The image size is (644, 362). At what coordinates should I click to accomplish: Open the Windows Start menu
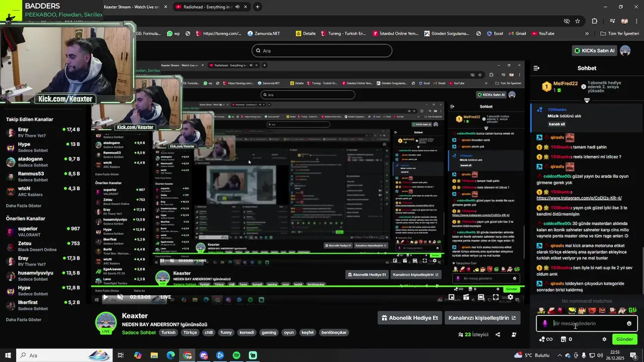(8, 355)
